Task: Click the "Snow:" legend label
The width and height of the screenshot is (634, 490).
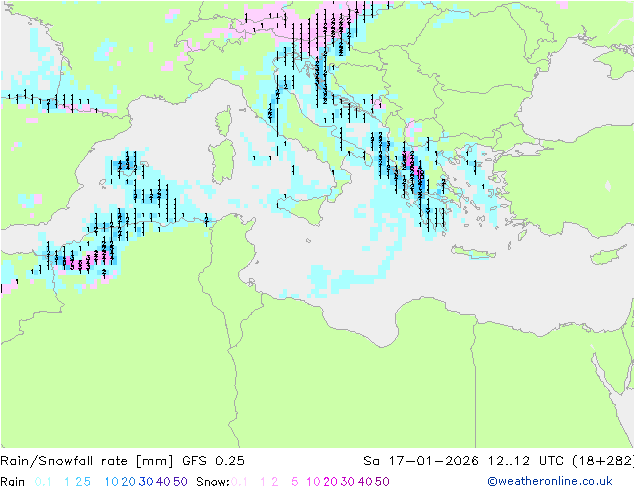Action: point(213,482)
